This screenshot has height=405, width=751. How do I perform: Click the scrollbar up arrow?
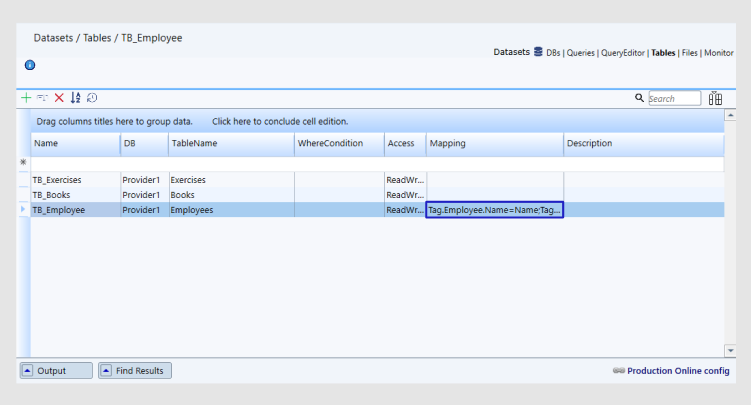tap(730, 115)
